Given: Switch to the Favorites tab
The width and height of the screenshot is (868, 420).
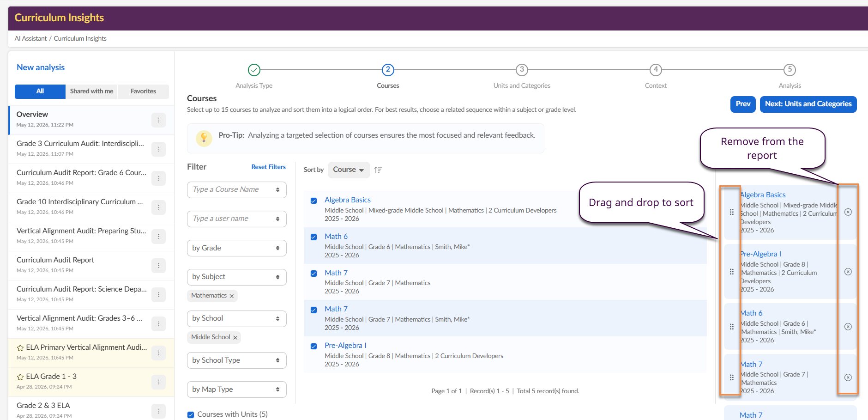Looking at the screenshot, I should pos(143,91).
